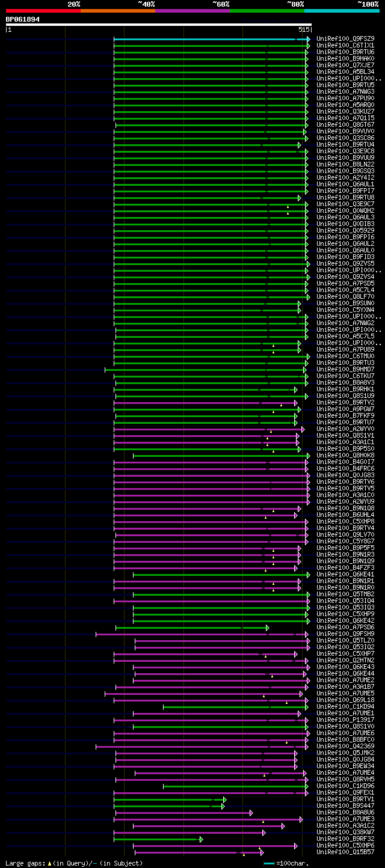Select label UniRef100_Q3KU27

(345, 112)
